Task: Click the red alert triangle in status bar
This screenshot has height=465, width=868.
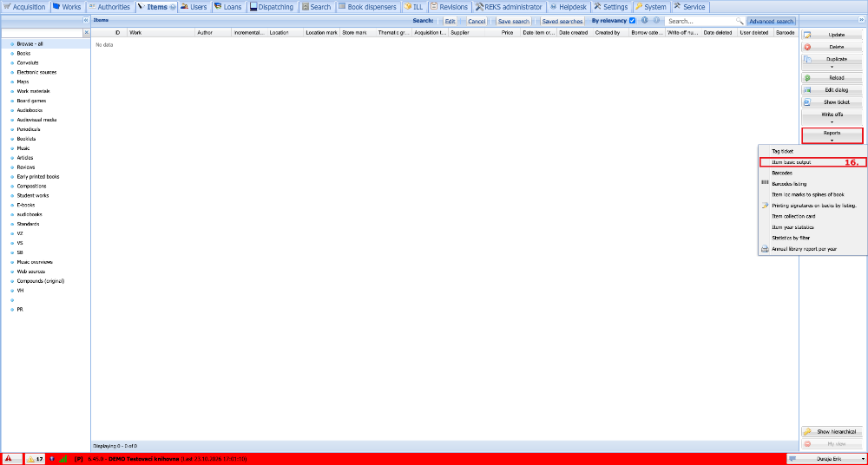Action: click(x=9, y=459)
